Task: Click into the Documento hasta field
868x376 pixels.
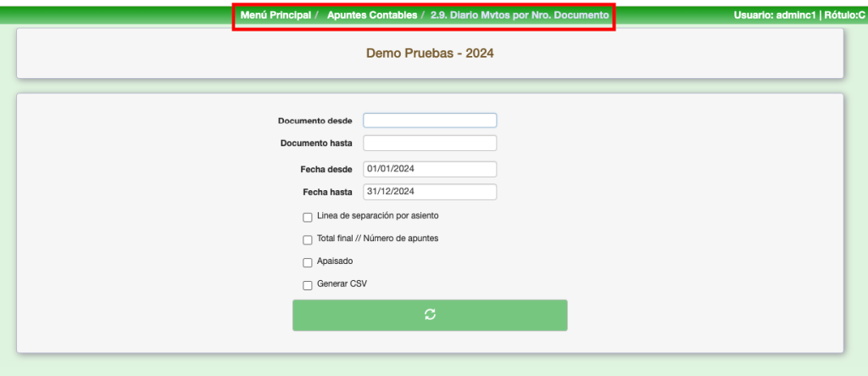Action: [x=430, y=143]
